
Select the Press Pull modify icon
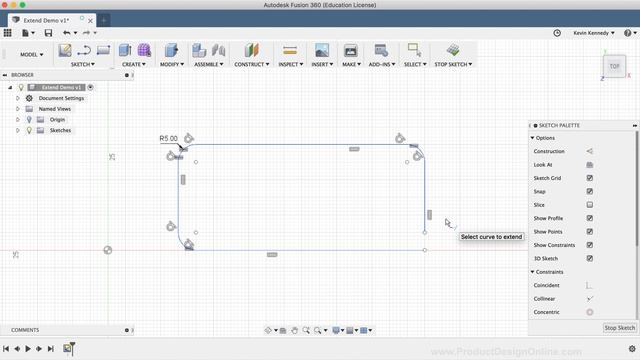click(171, 51)
